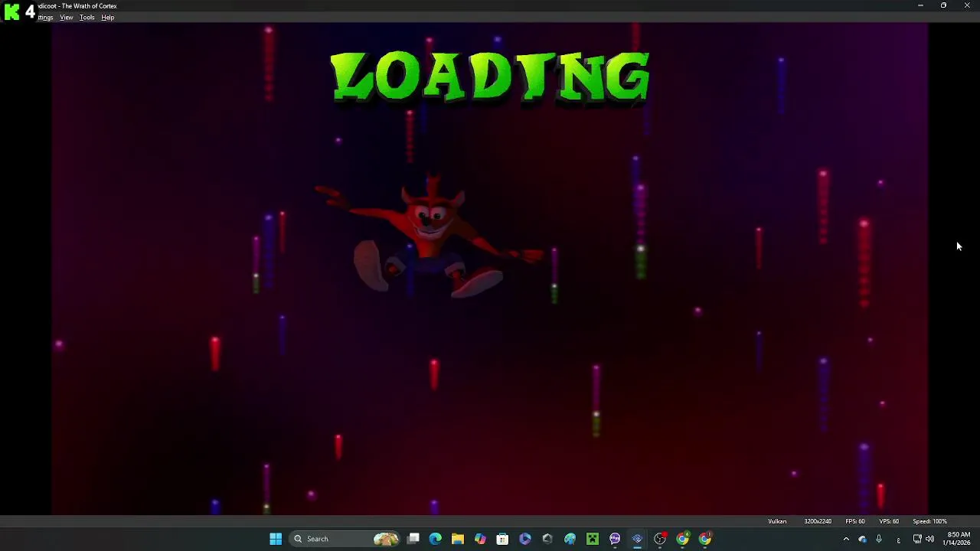Restore down the emulator window

pos(943,5)
